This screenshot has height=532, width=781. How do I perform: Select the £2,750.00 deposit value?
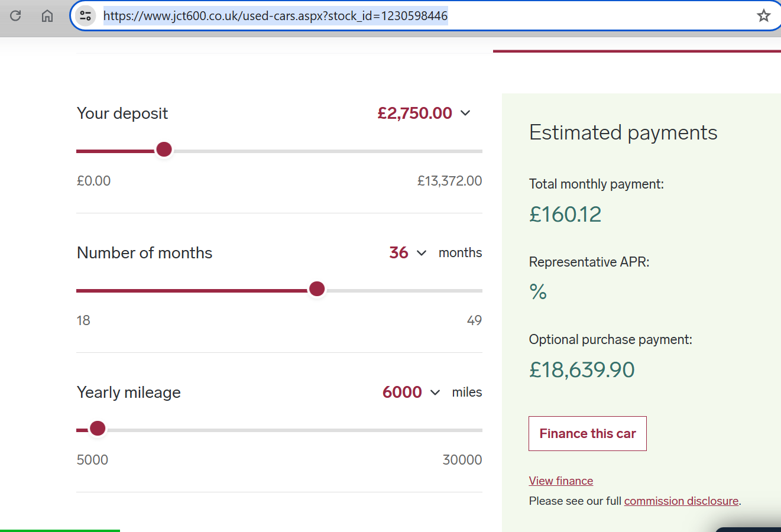point(414,113)
